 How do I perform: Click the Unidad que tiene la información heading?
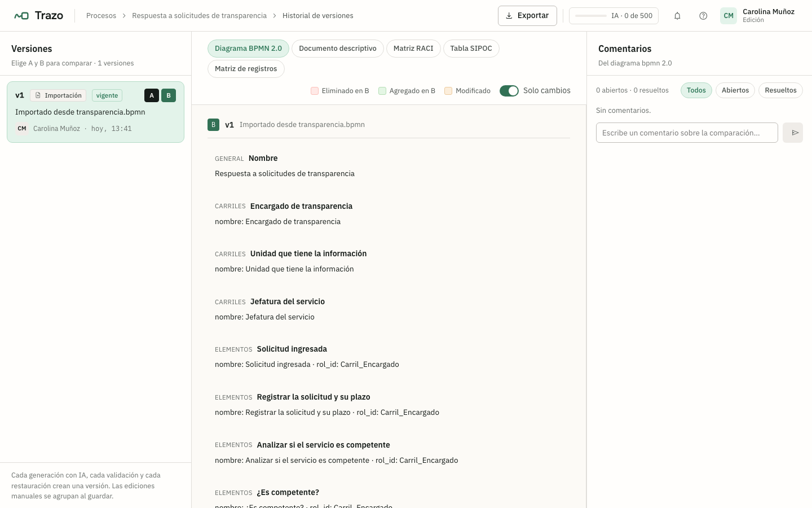pos(308,253)
